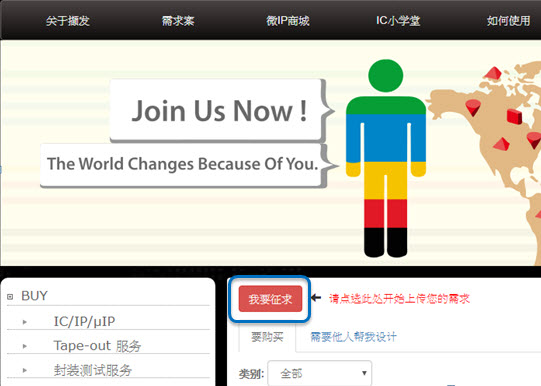Expand the IC/IP/µIP arrow
The width and height of the screenshot is (541, 386).
(24, 322)
